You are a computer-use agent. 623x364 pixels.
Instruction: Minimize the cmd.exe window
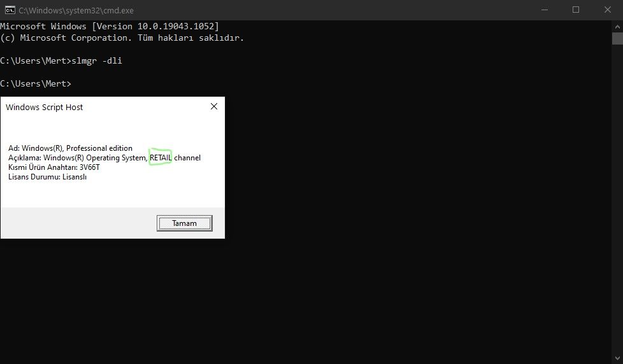tap(545, 10)
